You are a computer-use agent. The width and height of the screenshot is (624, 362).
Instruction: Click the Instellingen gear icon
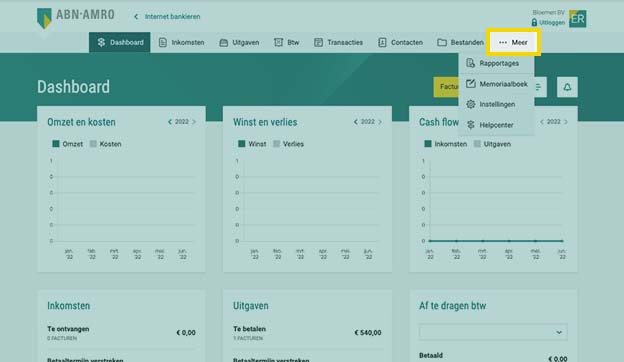click(471, 104)
